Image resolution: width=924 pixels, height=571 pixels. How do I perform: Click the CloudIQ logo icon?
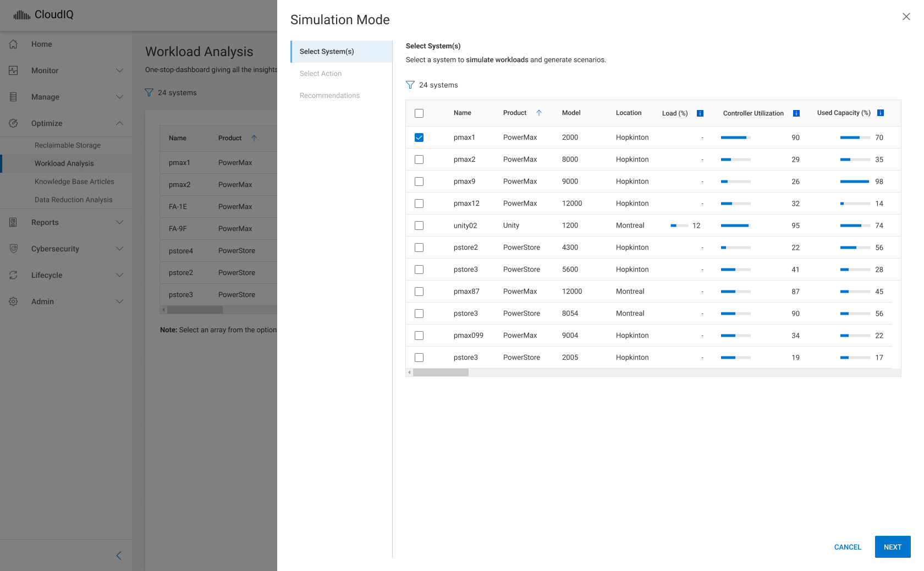click(x=22, y=15)
